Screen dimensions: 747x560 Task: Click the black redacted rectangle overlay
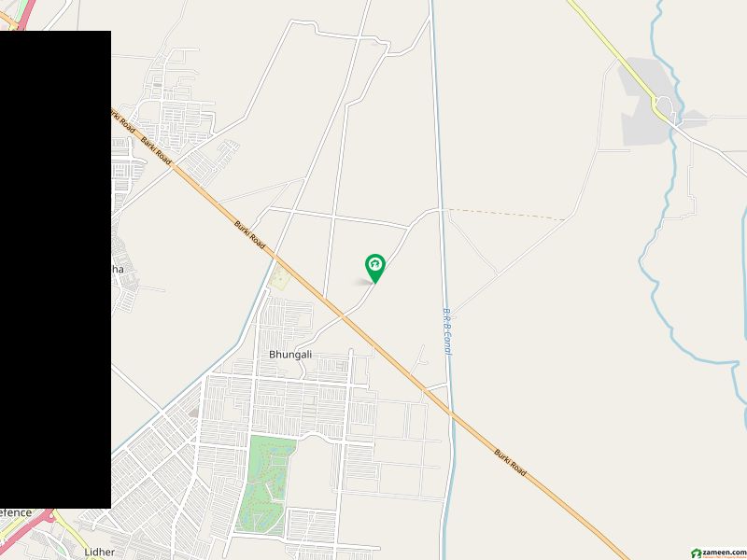coord(55,270)
